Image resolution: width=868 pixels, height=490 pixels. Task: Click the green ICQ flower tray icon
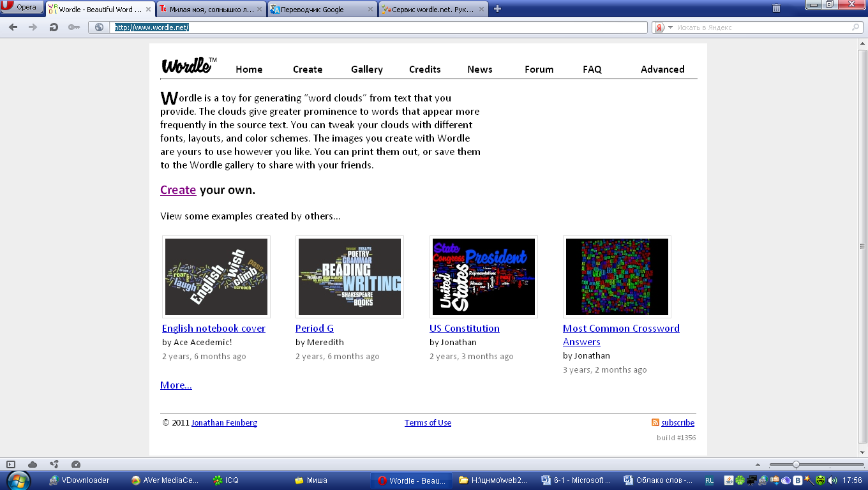point(740,480)
